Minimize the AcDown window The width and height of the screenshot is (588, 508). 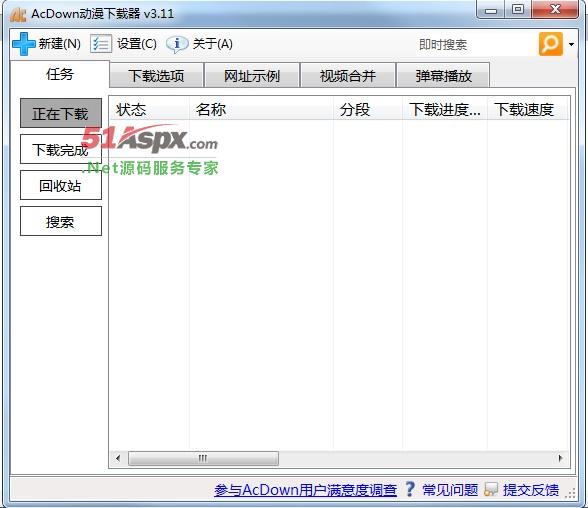pyautogui.click(x=490, y=9)
